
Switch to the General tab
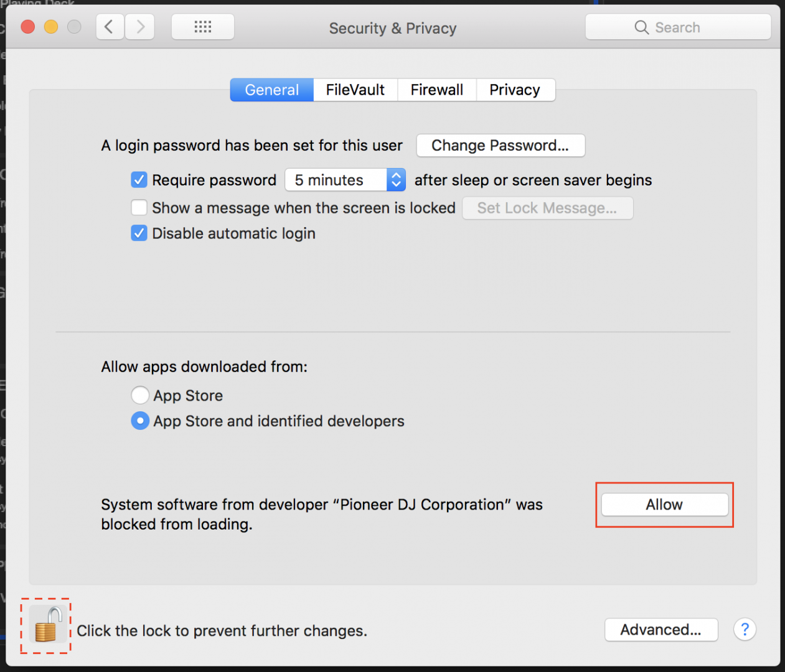(272, 90)
